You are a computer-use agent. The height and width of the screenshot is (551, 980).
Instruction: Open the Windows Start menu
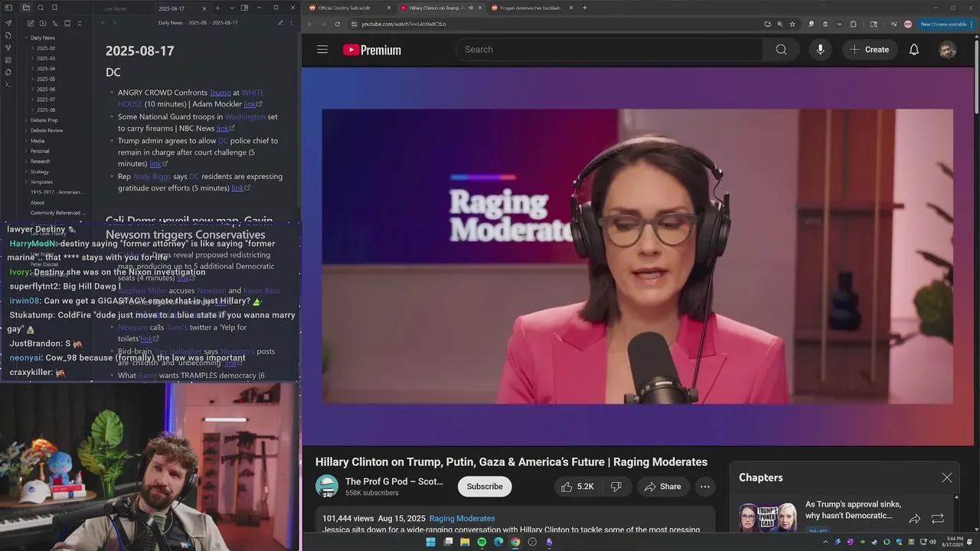click(430, 542)
